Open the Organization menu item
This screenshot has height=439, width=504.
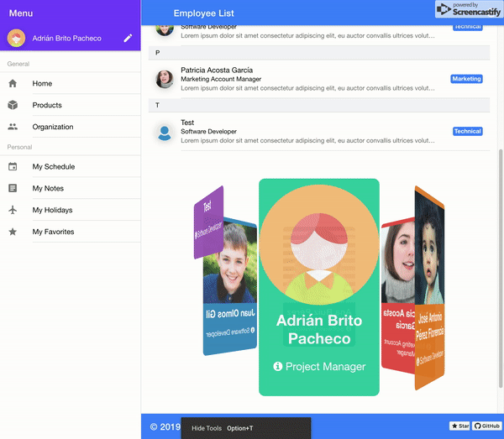(x=71, y=127)
